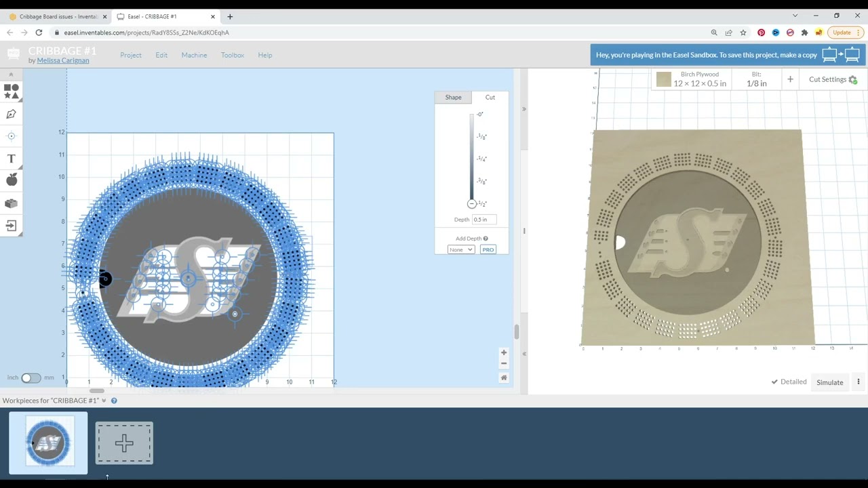Click the Simulate button

829,382
